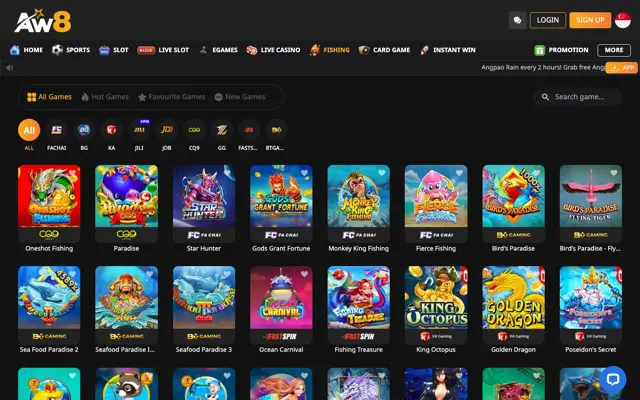Viewport: 640px width, 400px height.
Task: Download the APP via orange button
Action: (622, 68)
